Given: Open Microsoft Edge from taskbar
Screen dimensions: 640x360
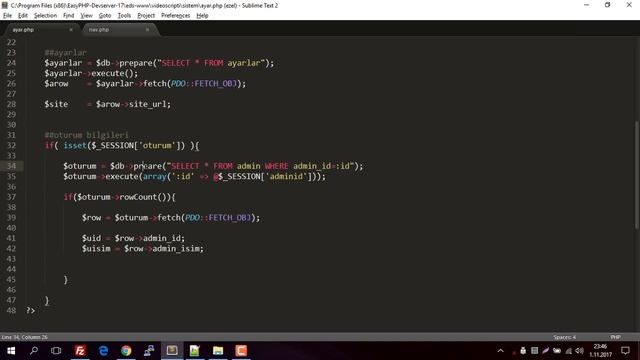Looking at the screenshot, I should coord(103,351).
